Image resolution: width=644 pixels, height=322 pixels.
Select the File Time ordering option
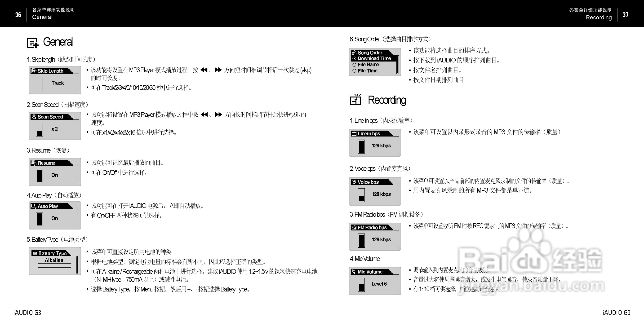point(354,71)
